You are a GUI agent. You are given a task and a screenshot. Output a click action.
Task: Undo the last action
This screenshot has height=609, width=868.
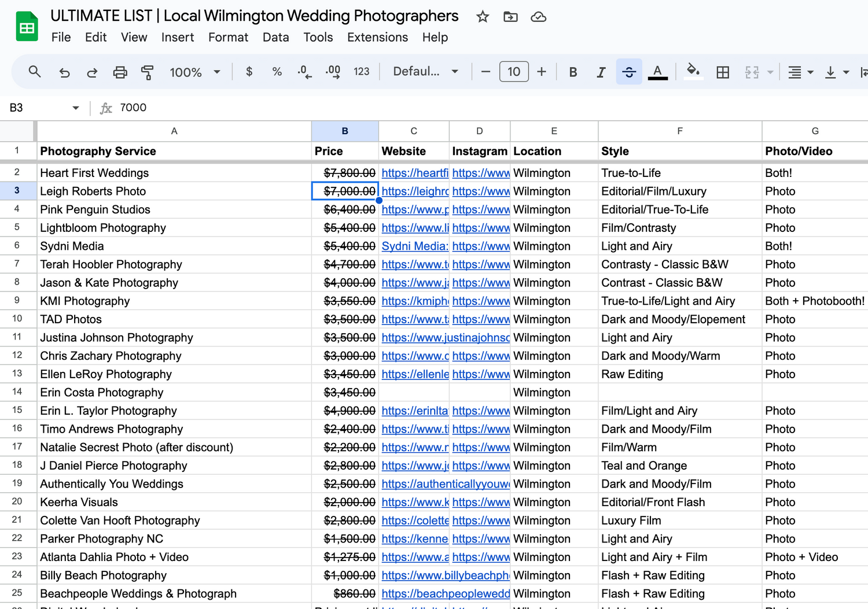tap(64, 72)
